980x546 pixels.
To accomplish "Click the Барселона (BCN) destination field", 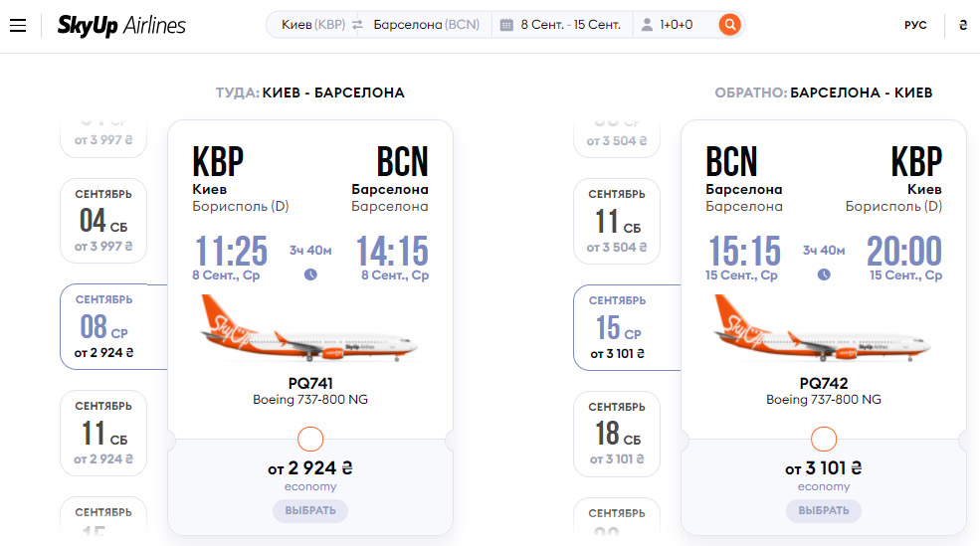I will 426,25.
